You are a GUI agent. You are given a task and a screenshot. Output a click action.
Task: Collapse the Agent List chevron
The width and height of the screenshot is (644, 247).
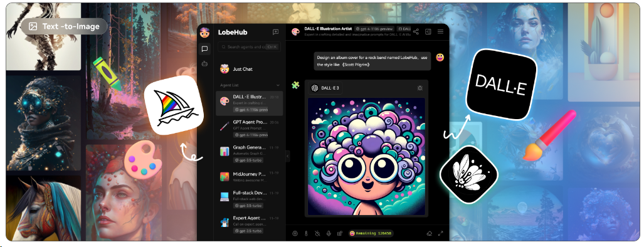click(x=278, y=85)
